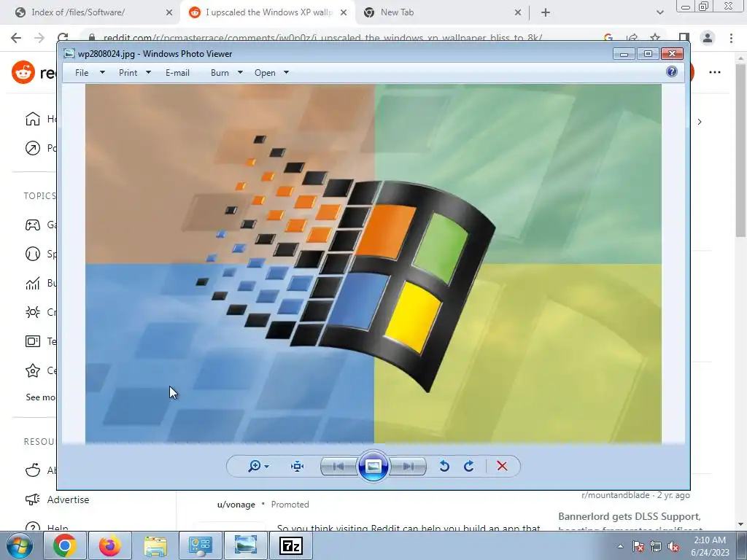Rotate the photo counterclockwise

444,466
